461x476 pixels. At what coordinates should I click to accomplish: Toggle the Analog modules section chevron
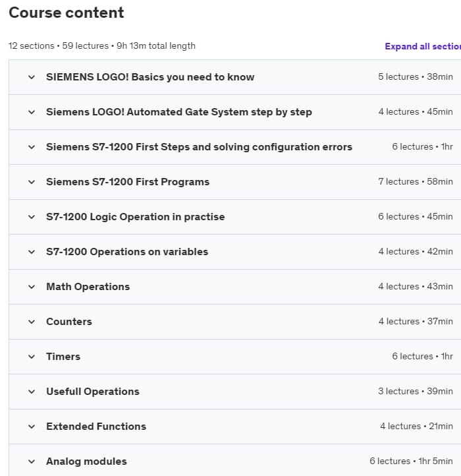click(31, 461)
